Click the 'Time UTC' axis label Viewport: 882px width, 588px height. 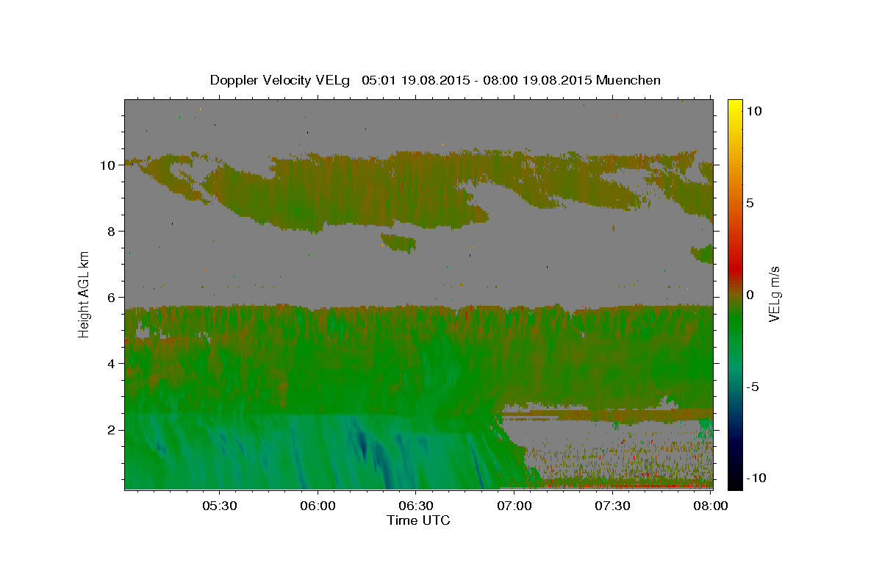pyautogui.click(x=418, y=520)
